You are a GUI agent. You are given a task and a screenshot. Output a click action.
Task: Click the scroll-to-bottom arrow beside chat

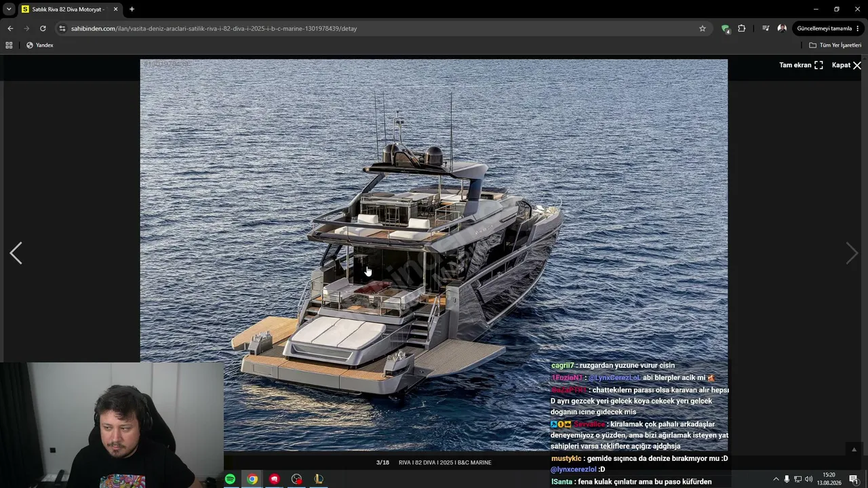[854, 449]
